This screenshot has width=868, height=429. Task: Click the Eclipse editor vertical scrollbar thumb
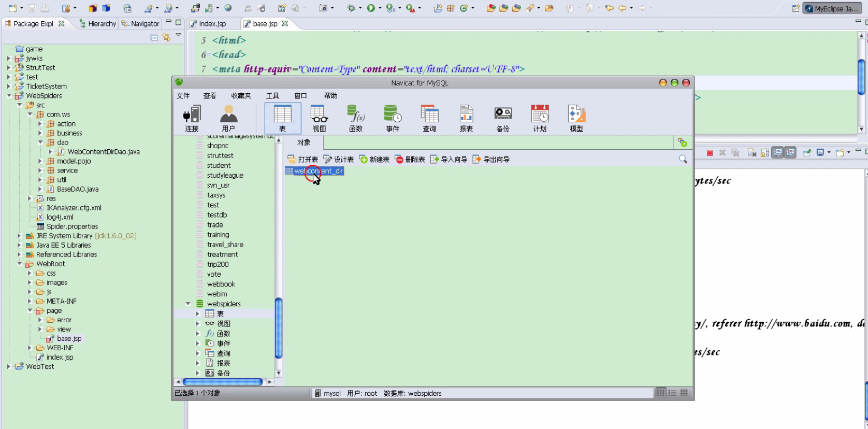pyautogui.click(x=862, y=77)
